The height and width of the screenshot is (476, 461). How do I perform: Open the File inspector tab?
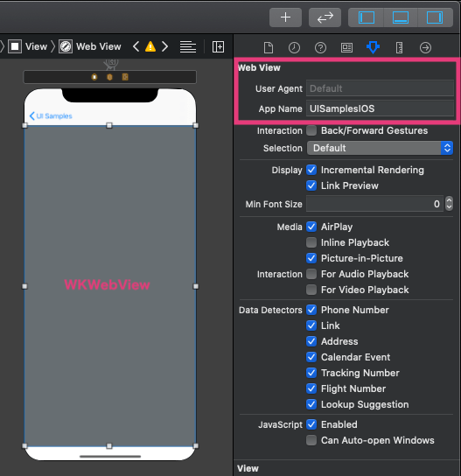(269, 47)
